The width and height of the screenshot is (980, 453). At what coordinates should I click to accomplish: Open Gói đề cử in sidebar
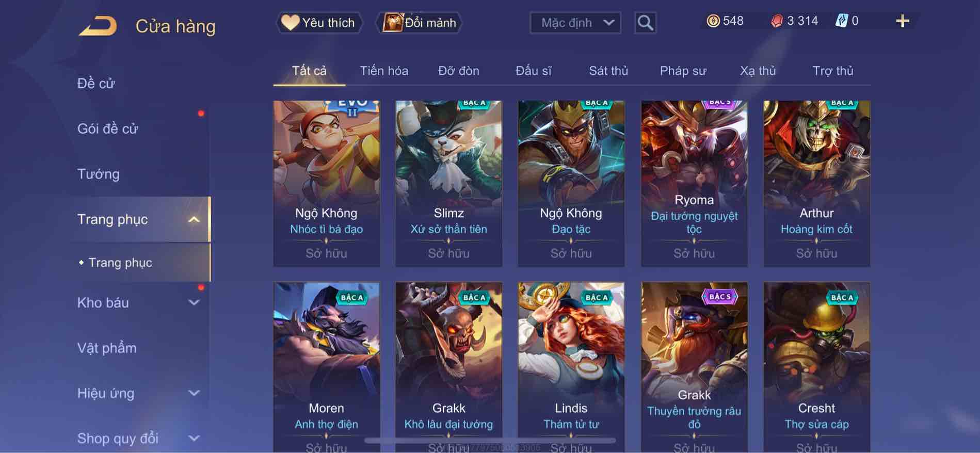(x=108, y=128)
